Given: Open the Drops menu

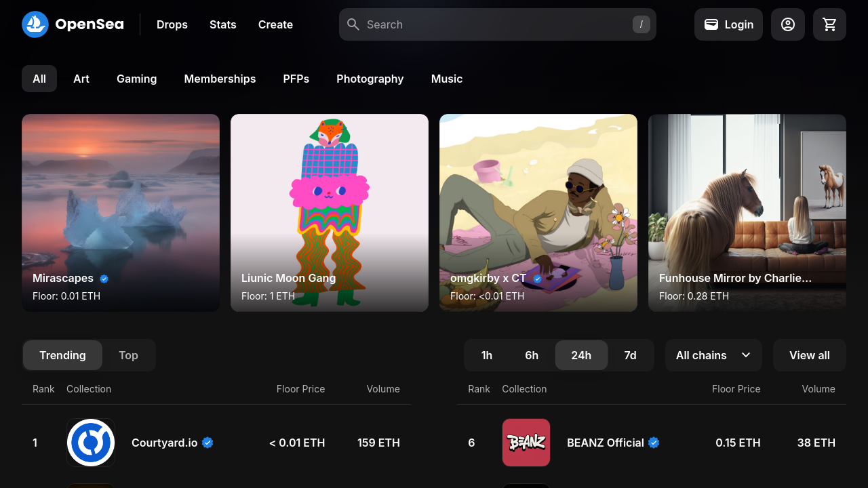Looking at the screenshot, I should point(172,24).
